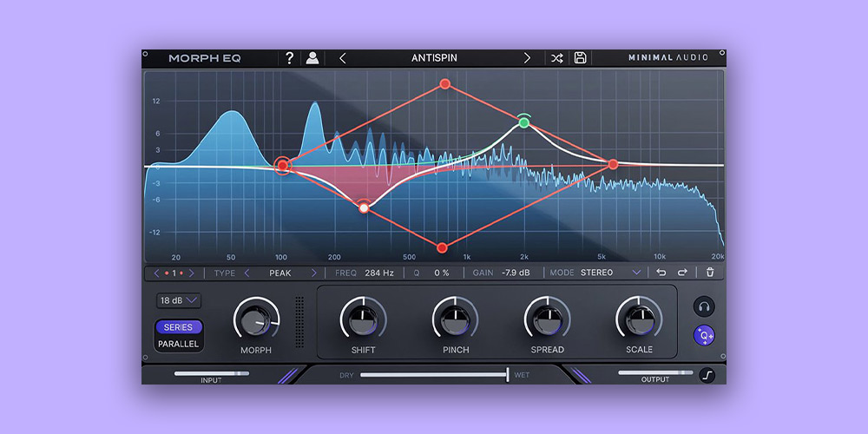The height and width of the screenshot is (434, 868).
Task: Go to the previous preset arrow
Action: click(342, 58)
